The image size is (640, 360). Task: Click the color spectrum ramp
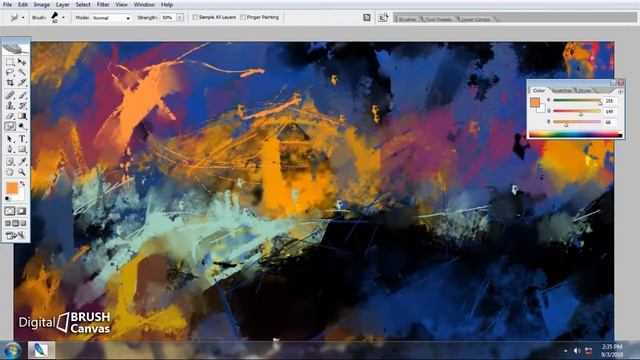(x=575, y=134)
